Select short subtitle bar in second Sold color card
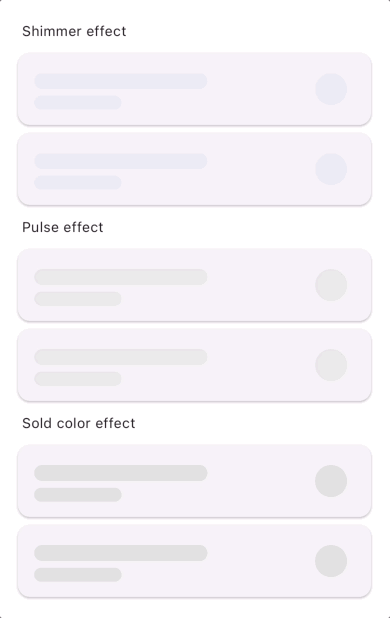Viewport: 390px width, 618px height. pyautogui.click(x=78, y=575)
